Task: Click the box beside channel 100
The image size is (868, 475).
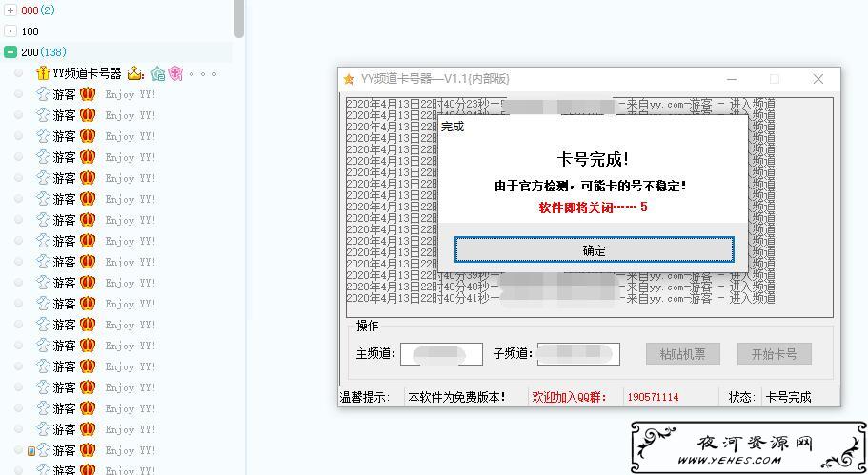Action: click(x=10, y=31)
